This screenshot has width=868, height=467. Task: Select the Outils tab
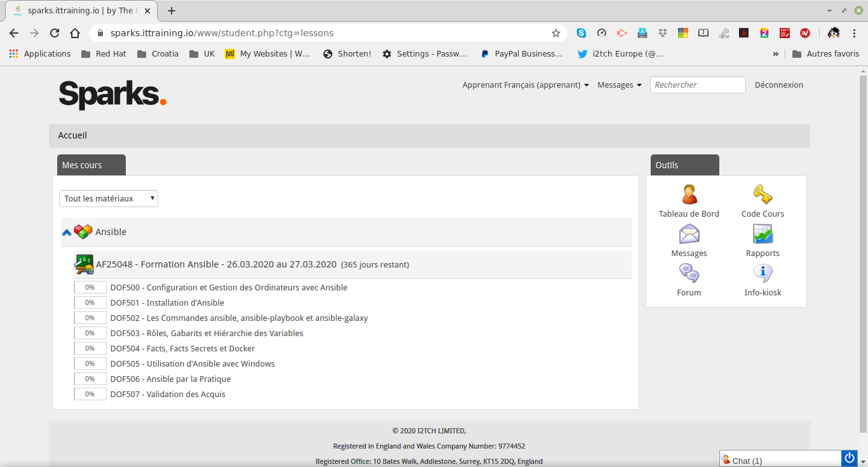[685, 165]
